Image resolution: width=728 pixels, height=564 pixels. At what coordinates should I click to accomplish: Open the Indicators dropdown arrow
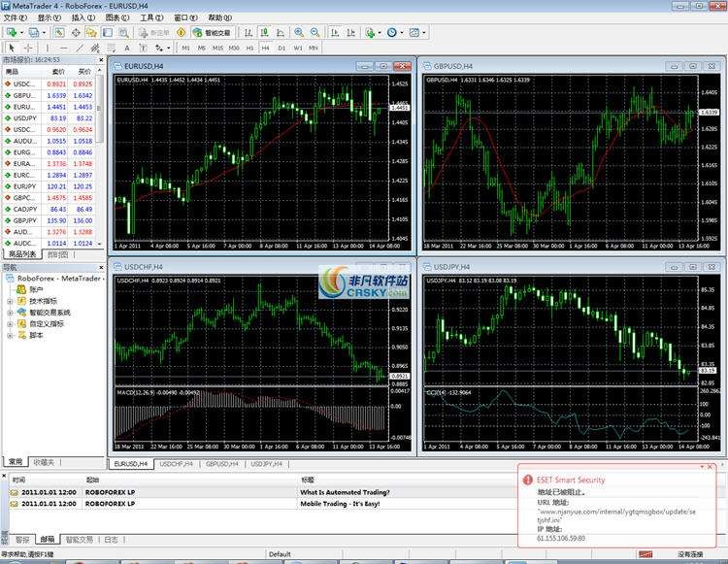[380, 32]
